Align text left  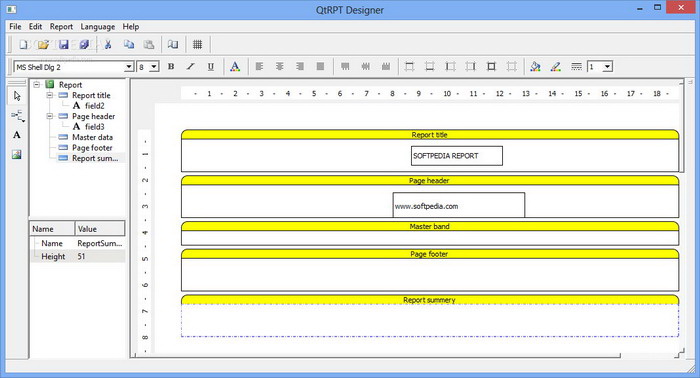[259, 66]
